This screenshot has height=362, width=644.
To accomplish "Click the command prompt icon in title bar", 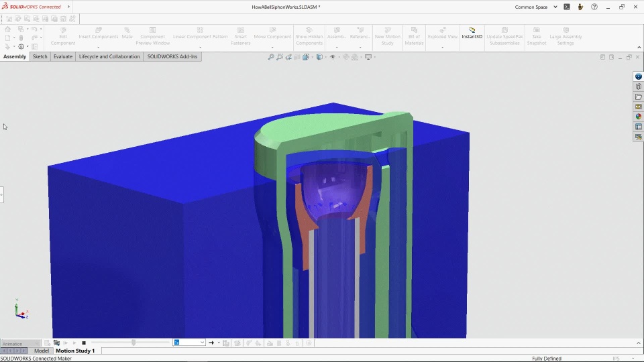I will 567,7.
